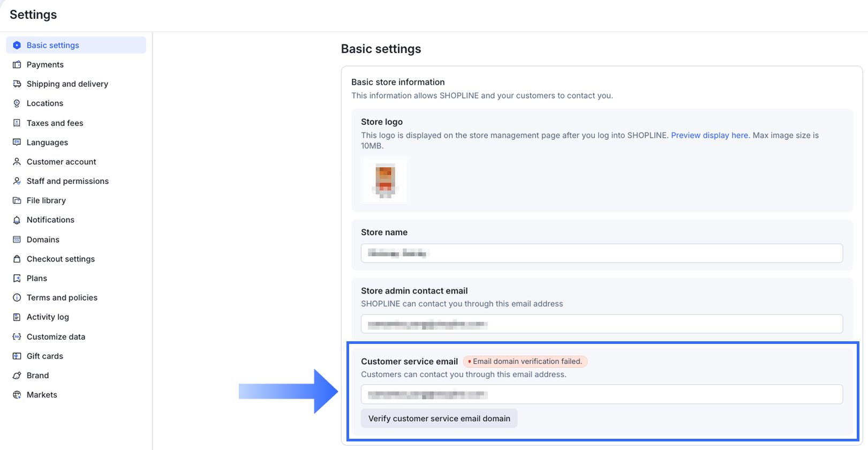Click the Gift cards icon

(17, 356)
